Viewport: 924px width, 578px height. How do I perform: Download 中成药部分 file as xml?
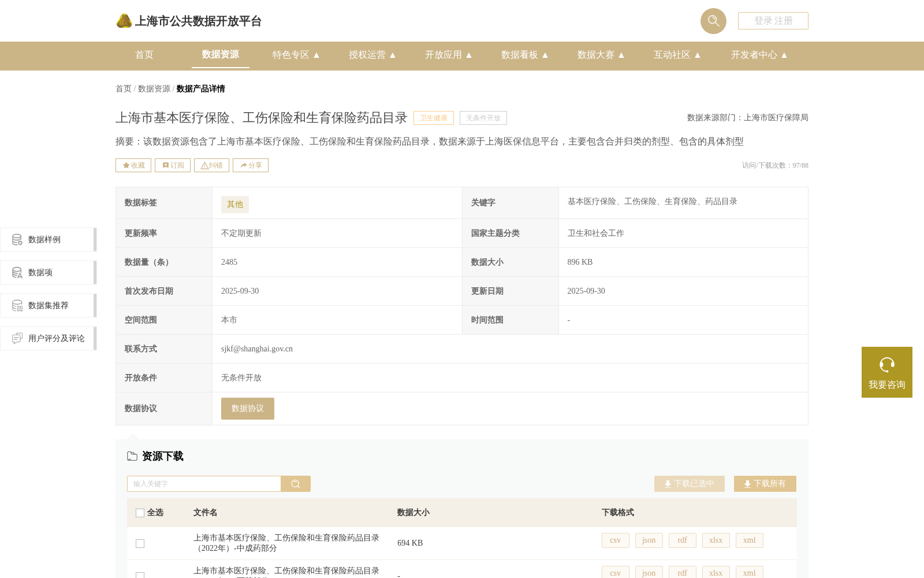(750, 540)
